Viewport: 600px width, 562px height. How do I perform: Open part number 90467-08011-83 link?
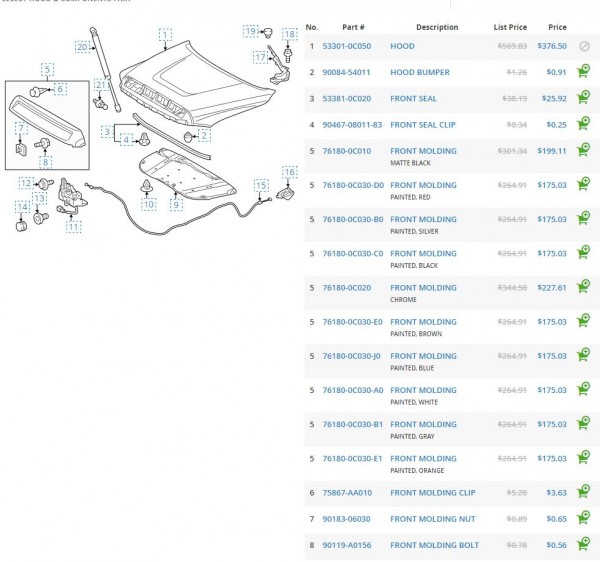[352, 125]
